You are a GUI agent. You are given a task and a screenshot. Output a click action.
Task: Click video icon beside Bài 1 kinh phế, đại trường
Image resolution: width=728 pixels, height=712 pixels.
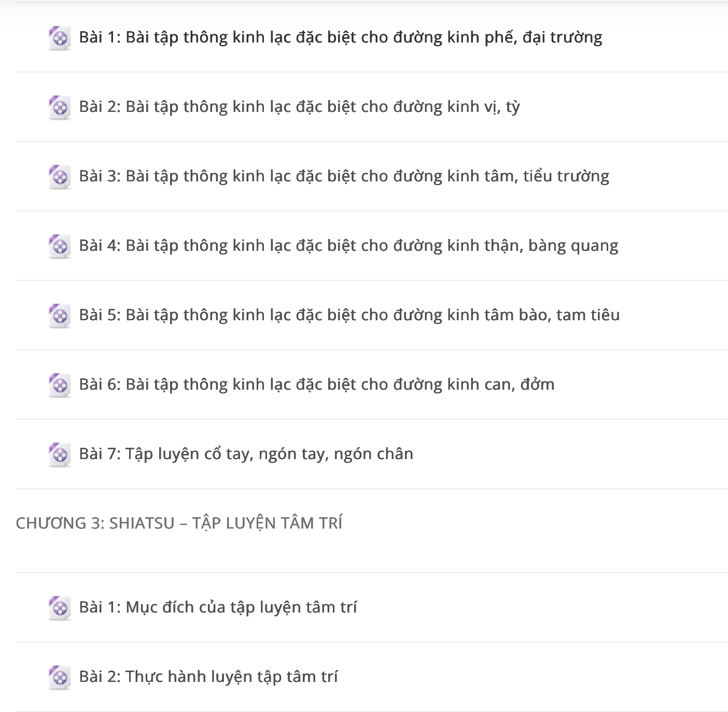[x=60, y=38]
